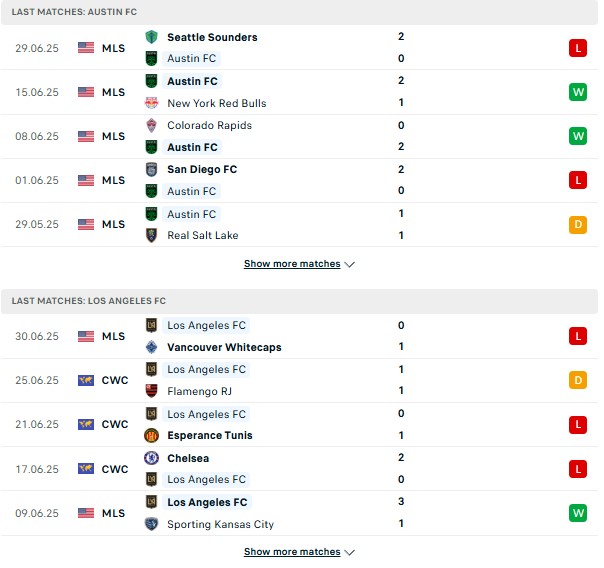Image resolution: width=604 pixels, height=568 pixels.
Task: Click the Esperance Tunis badge
Action: pyautogui.click(x=151, y=435)
